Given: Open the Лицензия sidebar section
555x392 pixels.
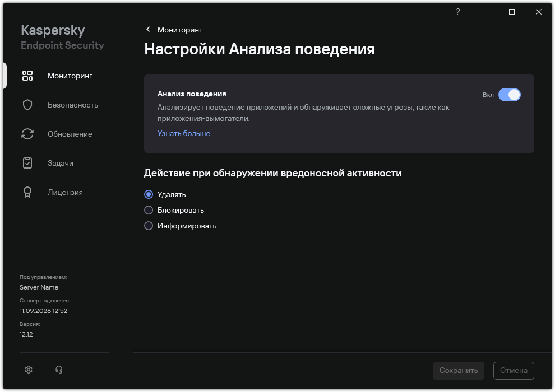Looking at the screenshot, I should click(65, 192).
